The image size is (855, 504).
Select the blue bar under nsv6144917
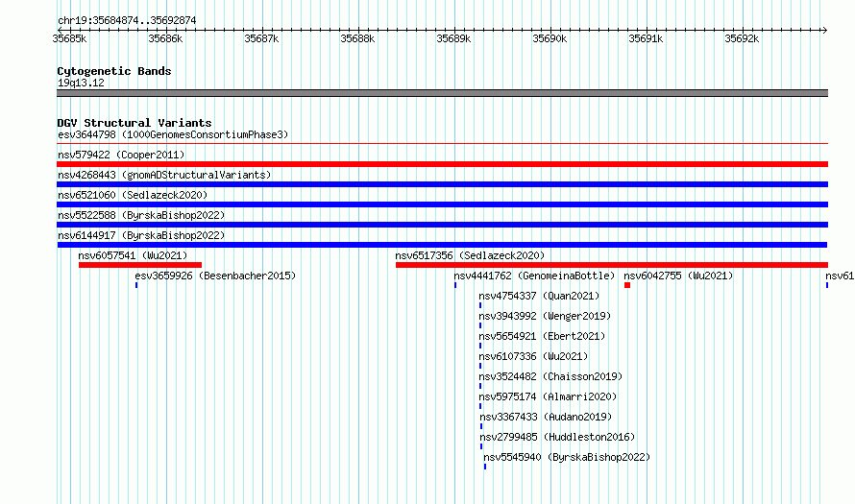[x=442, y=245]
